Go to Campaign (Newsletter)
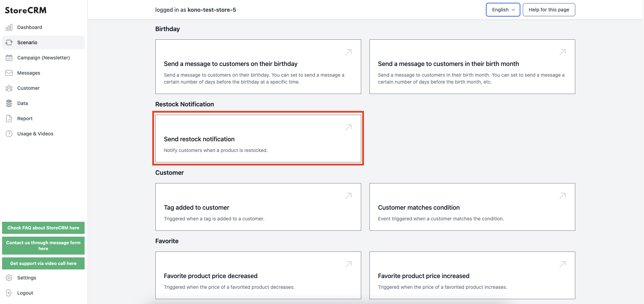This screenshot has height=304, width=644. click(x=43, y=58)
